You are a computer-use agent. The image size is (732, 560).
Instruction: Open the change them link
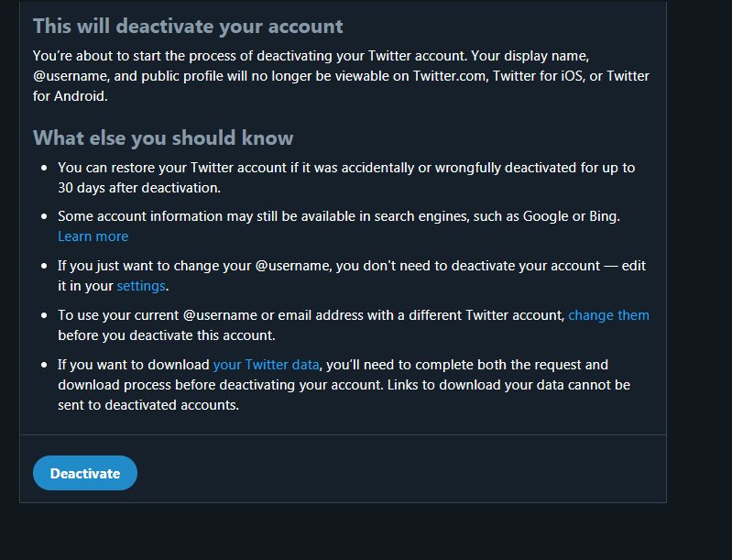[608, 315]
